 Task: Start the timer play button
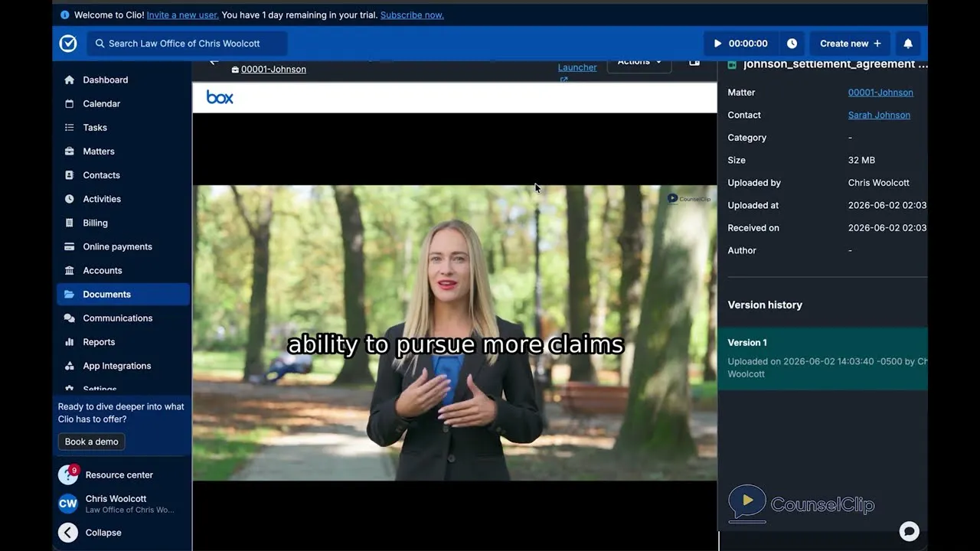coord(717,44)
